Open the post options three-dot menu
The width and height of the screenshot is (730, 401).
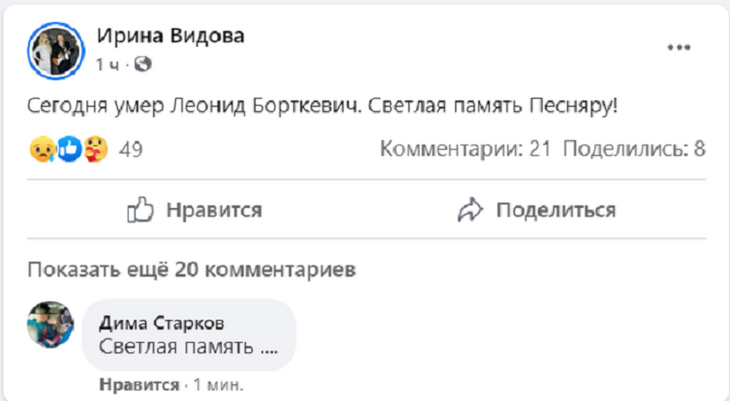click(678, 47)
